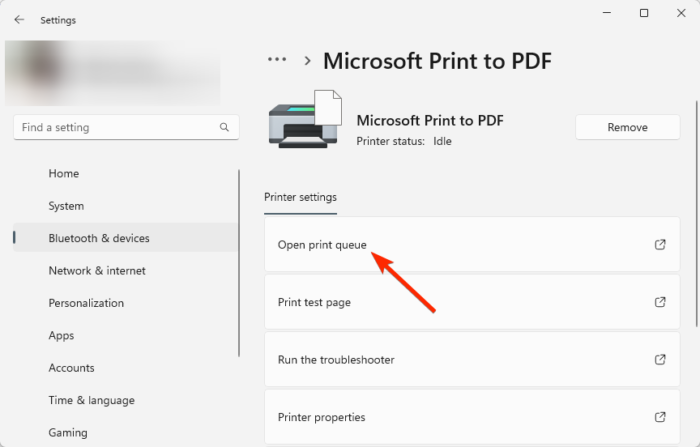The height and width of the screenshot is (447, 700).
Task: Click the Microsoft Print to PDF printer icon
Action: coord(305,120)
